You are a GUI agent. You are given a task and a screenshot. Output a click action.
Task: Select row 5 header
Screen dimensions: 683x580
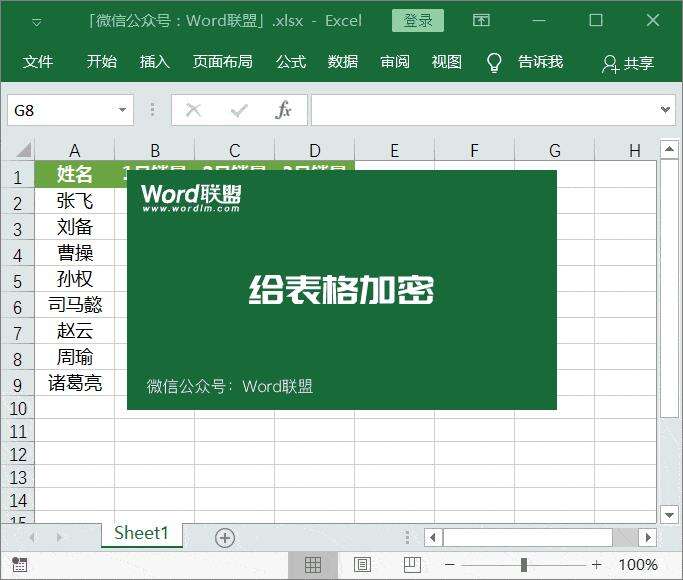tap(17, 281)
